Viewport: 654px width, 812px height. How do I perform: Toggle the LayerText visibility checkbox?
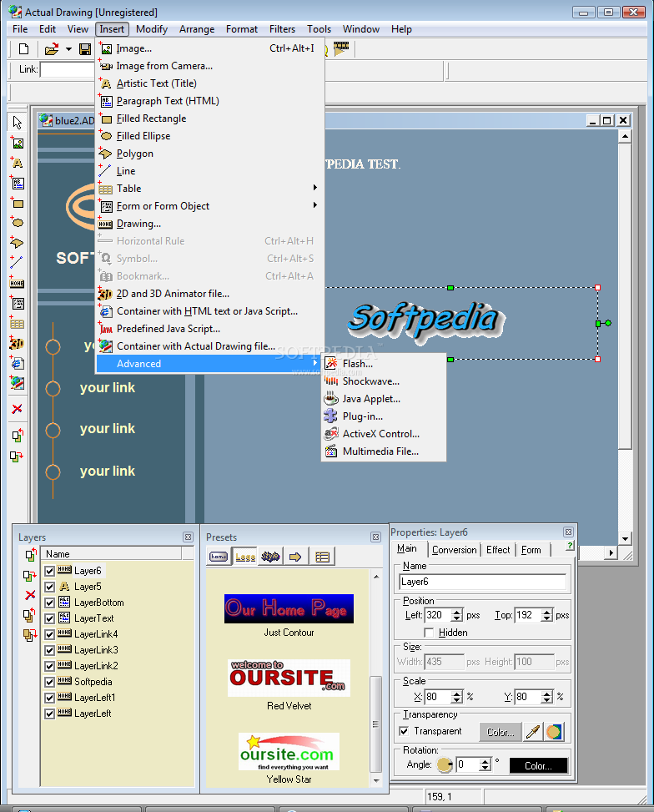click(x=50, y=618)
